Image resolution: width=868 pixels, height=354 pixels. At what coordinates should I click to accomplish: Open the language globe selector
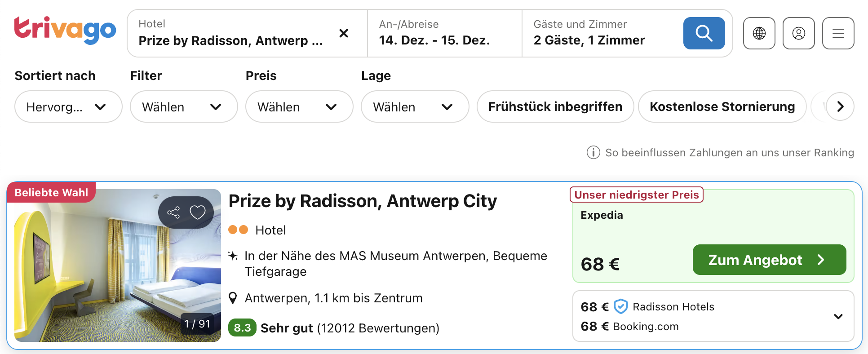759,33
